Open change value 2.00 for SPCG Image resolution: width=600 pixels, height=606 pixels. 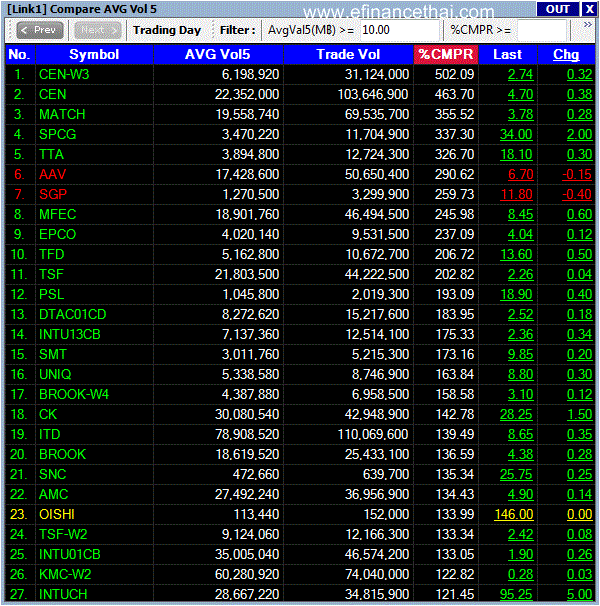(x=580, y=134)
